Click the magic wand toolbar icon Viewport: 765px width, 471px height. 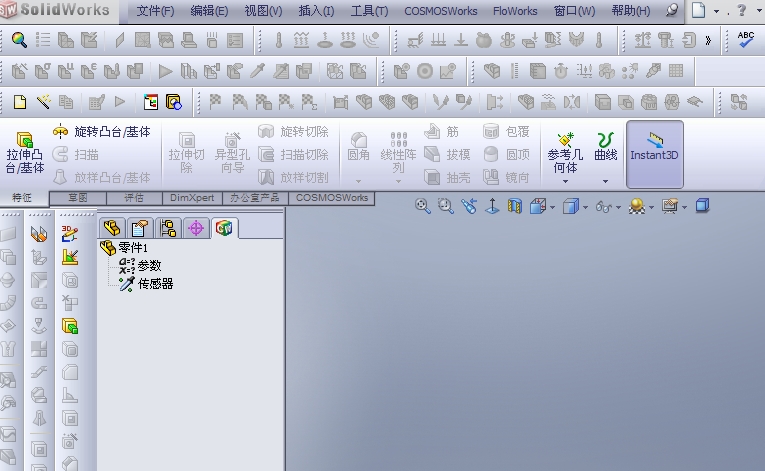coord(43,102)
